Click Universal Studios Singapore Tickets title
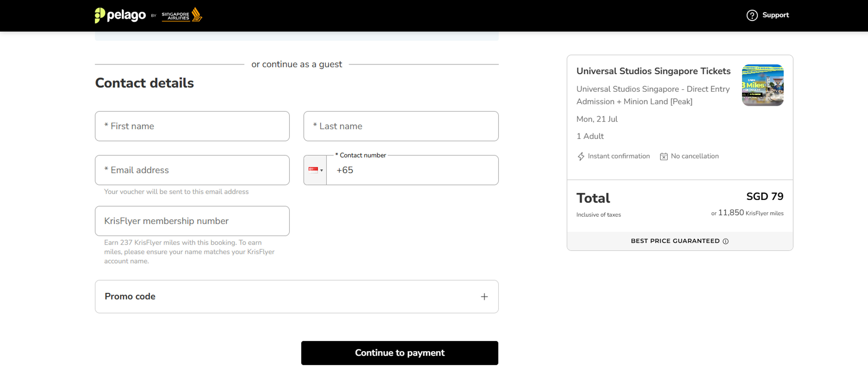The height and width of the screenshot is (389, 868). [653, 71]
